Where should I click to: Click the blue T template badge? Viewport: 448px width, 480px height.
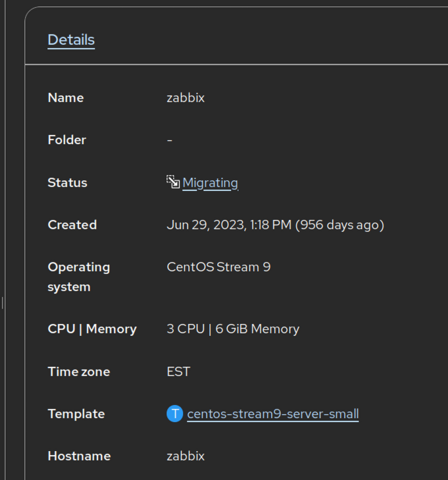pyautogui.click(x=174, y=413)
